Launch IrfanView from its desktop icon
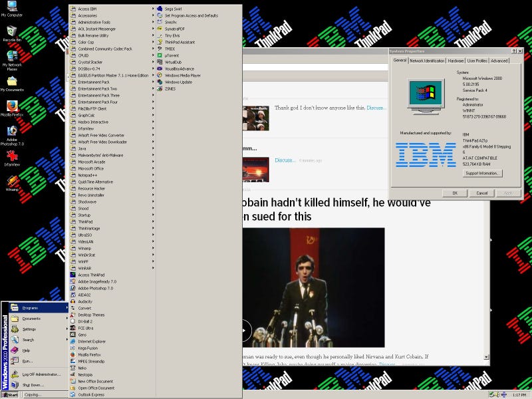 (12, 158)
